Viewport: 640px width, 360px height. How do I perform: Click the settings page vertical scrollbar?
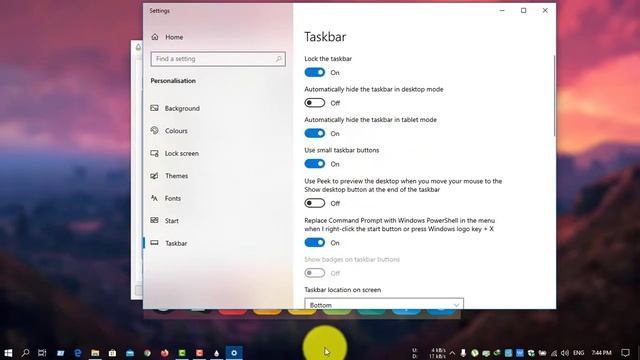tap(554, 96)
